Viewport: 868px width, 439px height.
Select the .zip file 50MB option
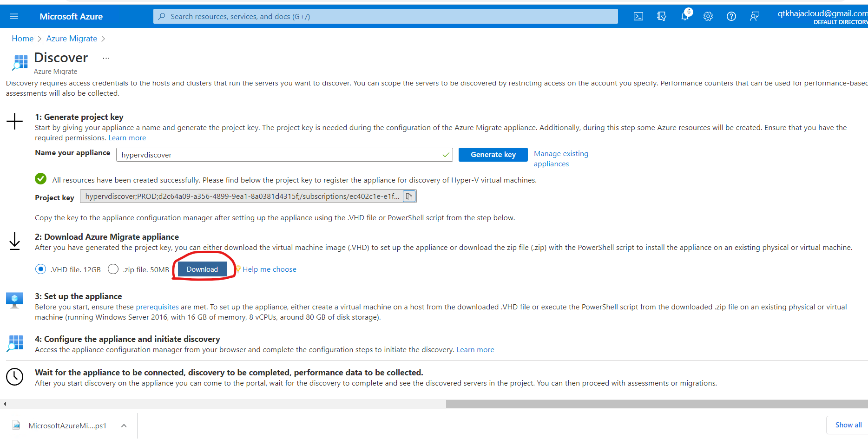(113, 269)
